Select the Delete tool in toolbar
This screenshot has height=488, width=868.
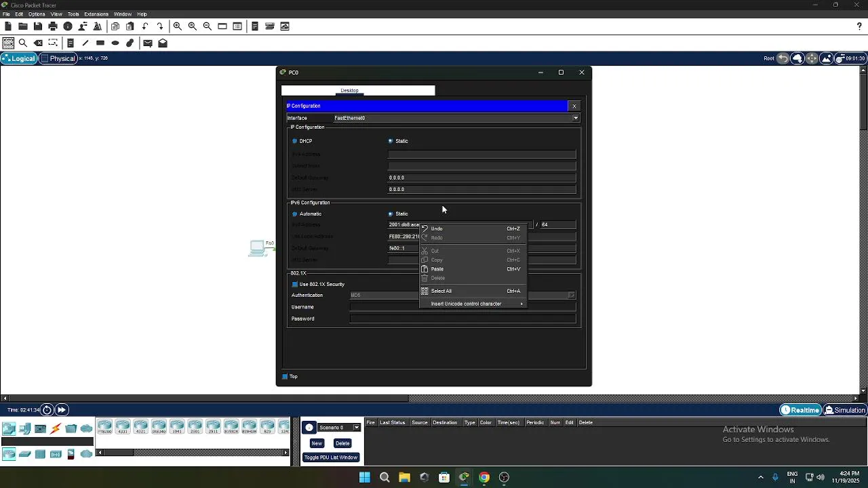tap(39, 43)
